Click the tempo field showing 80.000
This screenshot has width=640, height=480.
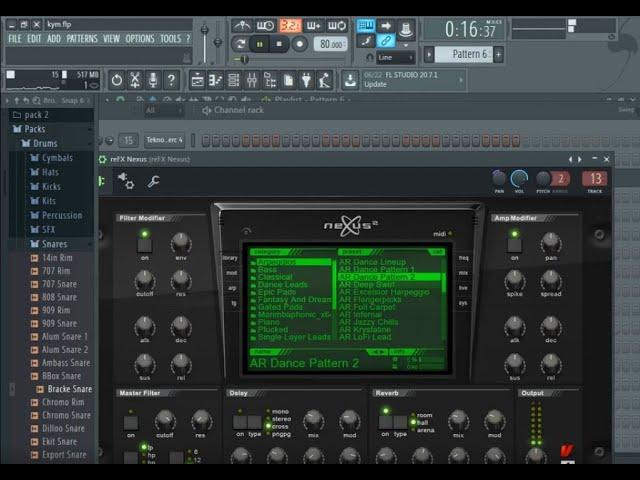(331, 44)
